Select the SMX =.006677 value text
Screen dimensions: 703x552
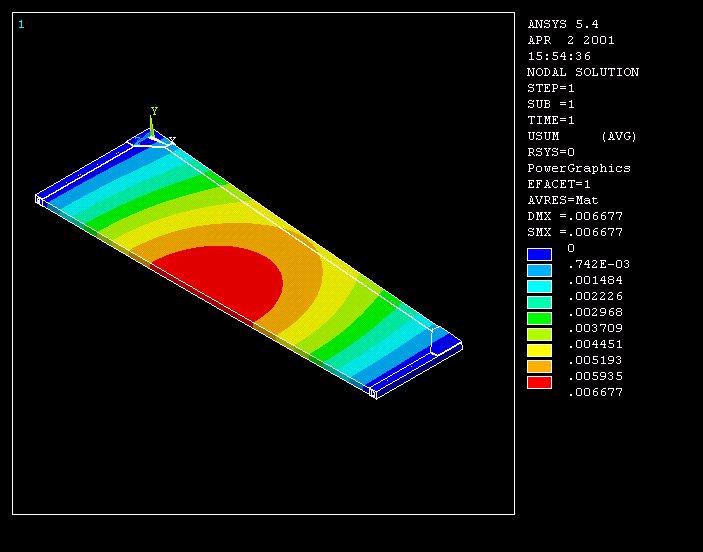tap(575, 232)
